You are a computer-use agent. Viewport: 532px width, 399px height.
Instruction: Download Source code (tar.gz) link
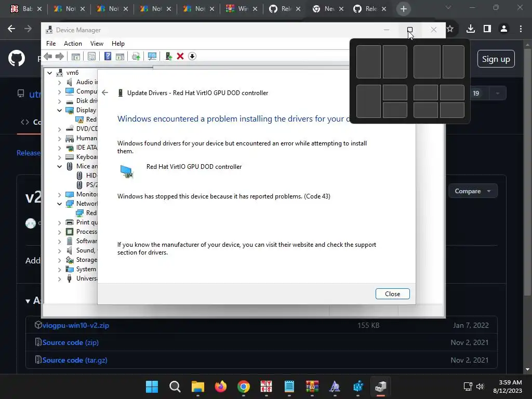[75, 361]
